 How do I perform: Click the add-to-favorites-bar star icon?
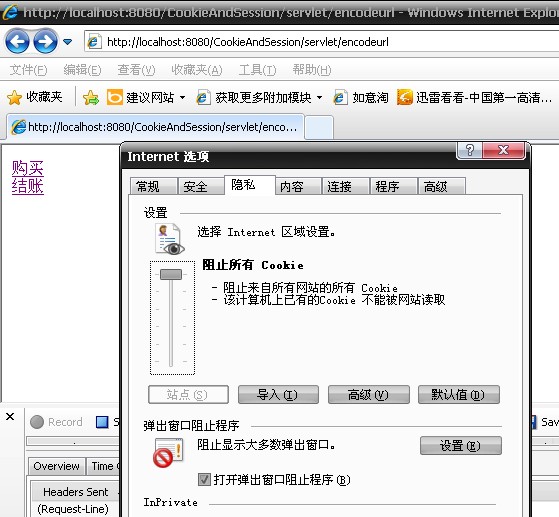click(x=91, y=97)
